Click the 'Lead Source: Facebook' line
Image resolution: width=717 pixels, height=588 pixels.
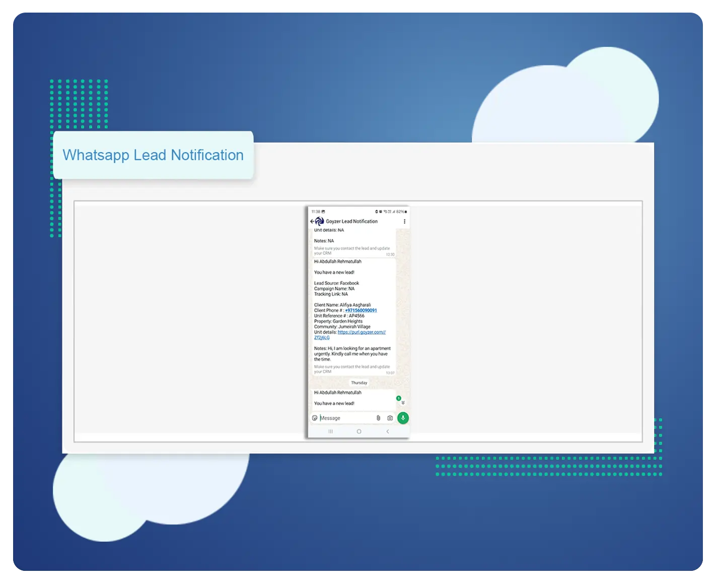point(336,283)
